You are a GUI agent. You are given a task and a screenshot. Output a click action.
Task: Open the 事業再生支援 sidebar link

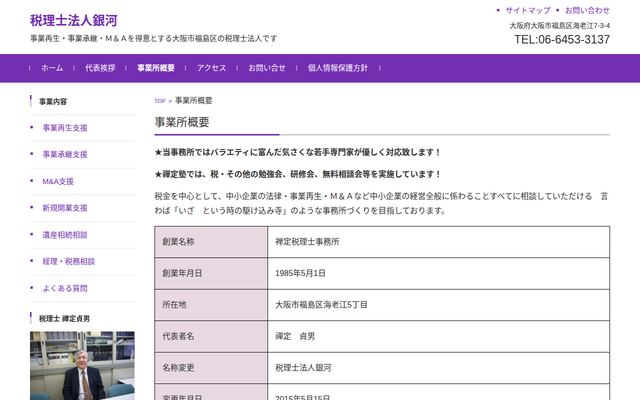65,128
